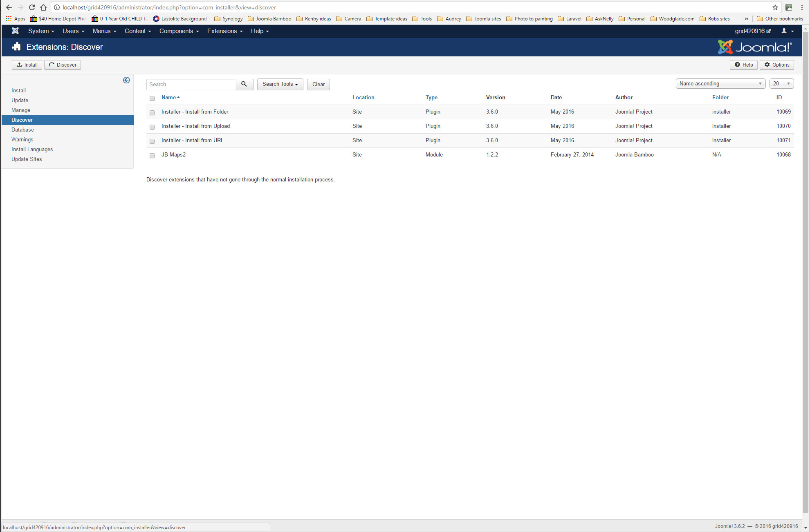Select Install in the sidebar
This screenshot has width=810, height=532.
[x=18, y=90]
